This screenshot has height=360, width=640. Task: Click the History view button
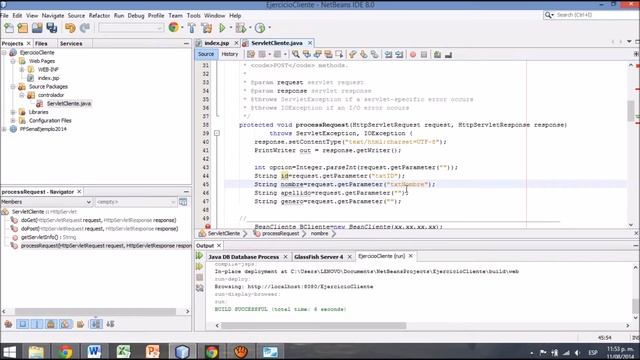[230, 54]
